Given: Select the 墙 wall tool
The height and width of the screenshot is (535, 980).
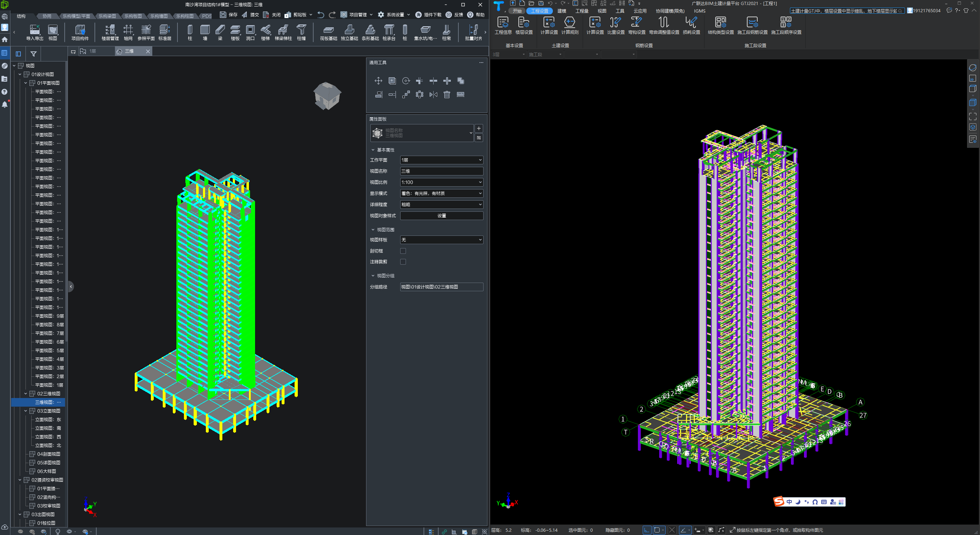Looking at the screenshot, I should click(205, 32).
